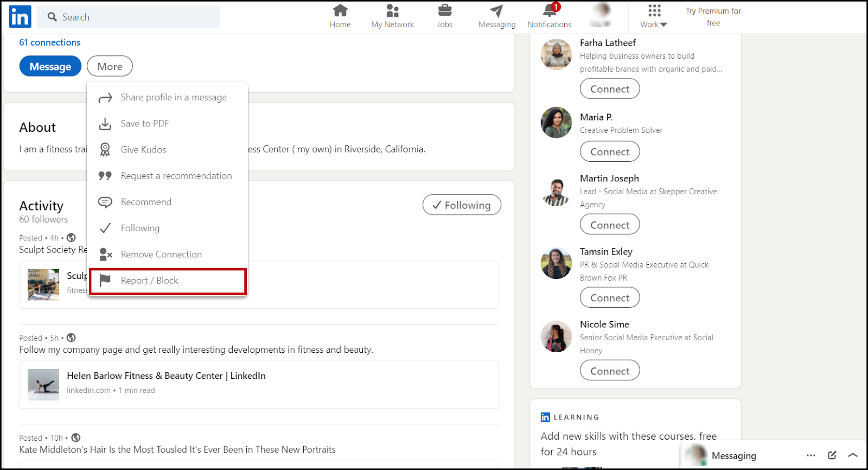The height and width of the screenshot is (470, 868).
Task: Click Try Premium for free link
Action: 713,17
